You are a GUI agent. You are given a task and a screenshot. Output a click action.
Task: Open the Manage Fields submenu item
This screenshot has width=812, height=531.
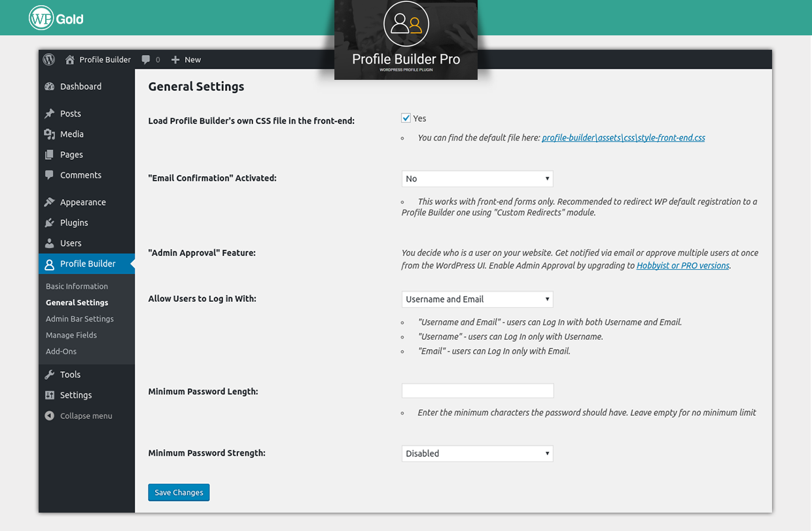pos(71,335)
